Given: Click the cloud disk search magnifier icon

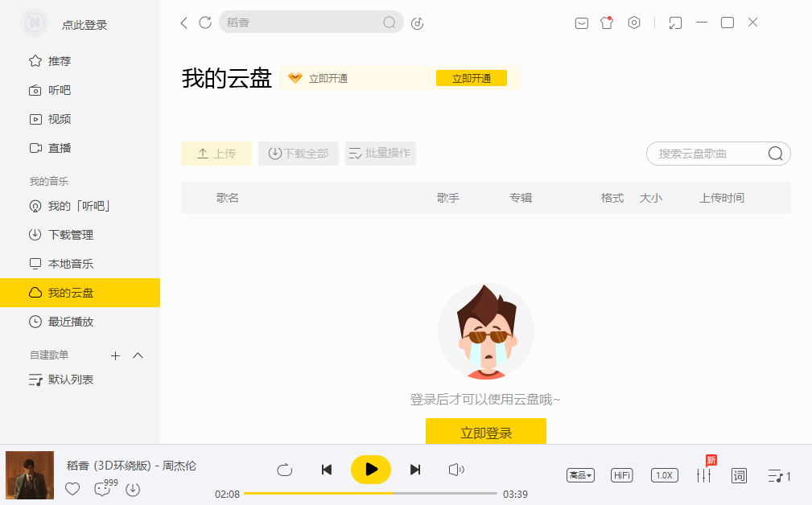Looking at the screenshot, I should click(775, 154).
